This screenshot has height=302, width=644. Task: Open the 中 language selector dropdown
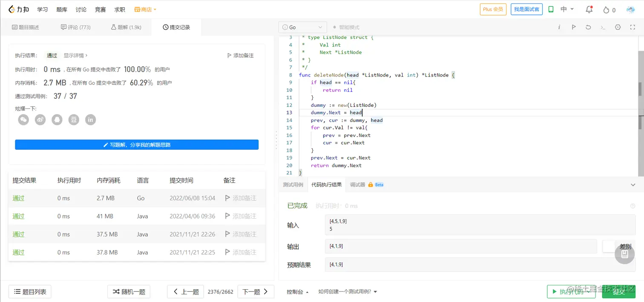coord(567,9)
